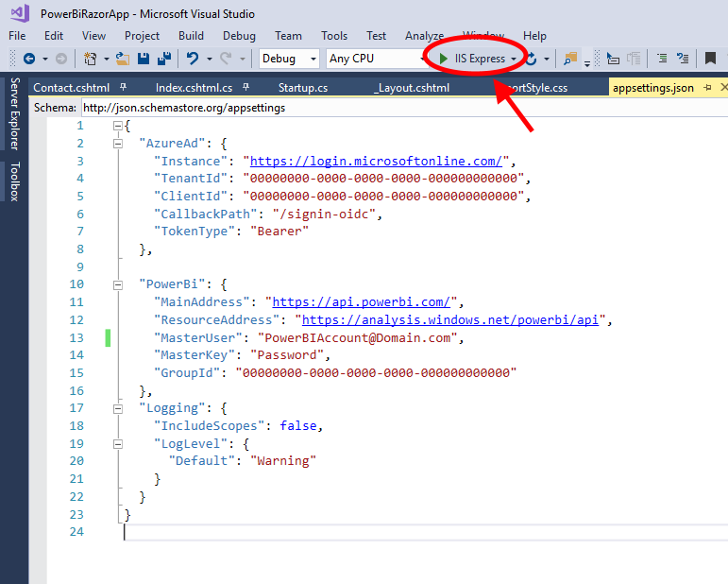Switch to the Index.cshtml.cs tab

pos(195,88)
